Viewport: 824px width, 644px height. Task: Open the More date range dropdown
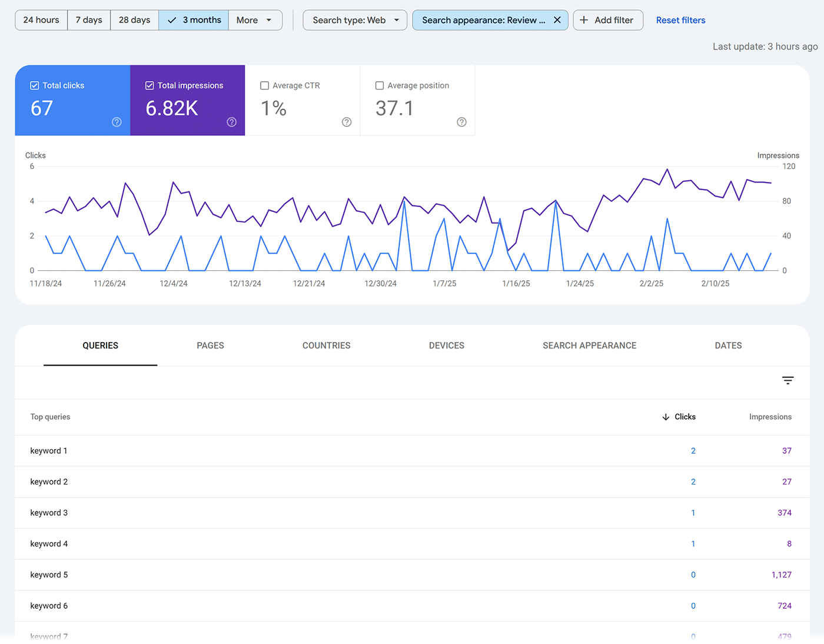255,19
